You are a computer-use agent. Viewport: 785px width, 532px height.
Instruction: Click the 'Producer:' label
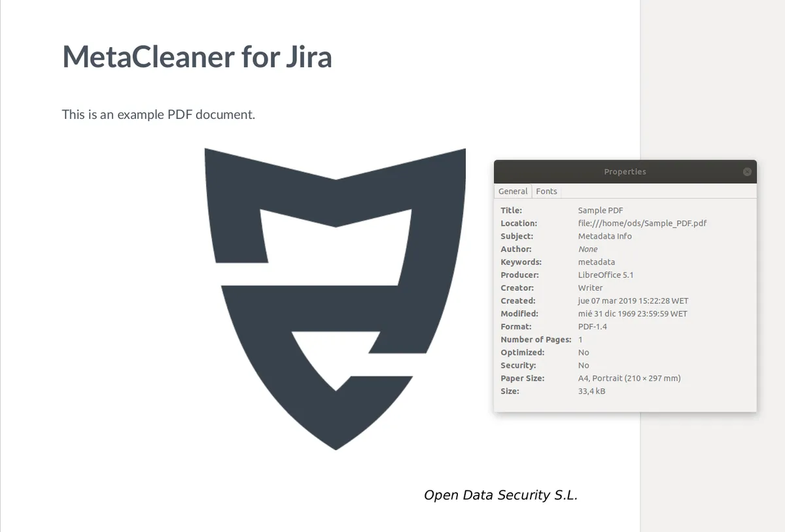pyautogui.click(x=520, y=275)
